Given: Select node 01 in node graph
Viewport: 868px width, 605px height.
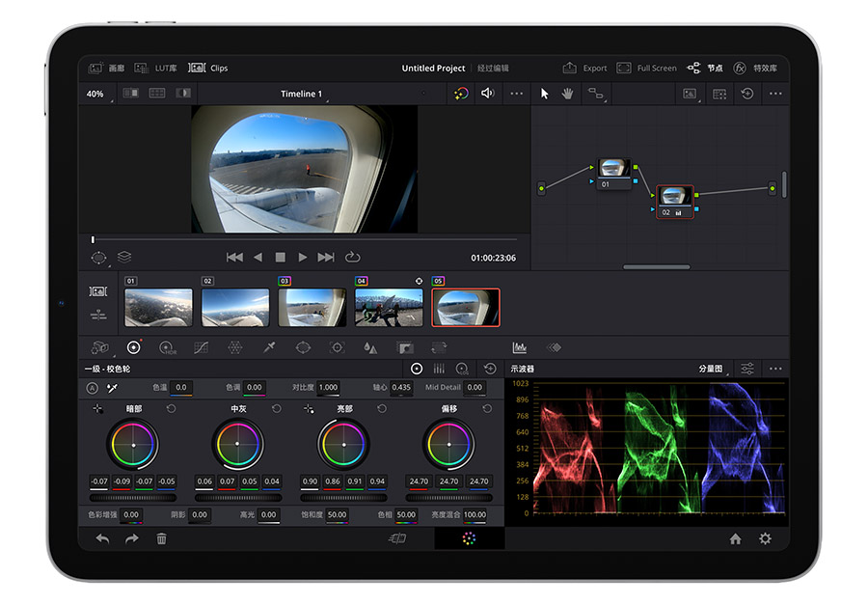Looking at the screenshot, I should (614, 174).
